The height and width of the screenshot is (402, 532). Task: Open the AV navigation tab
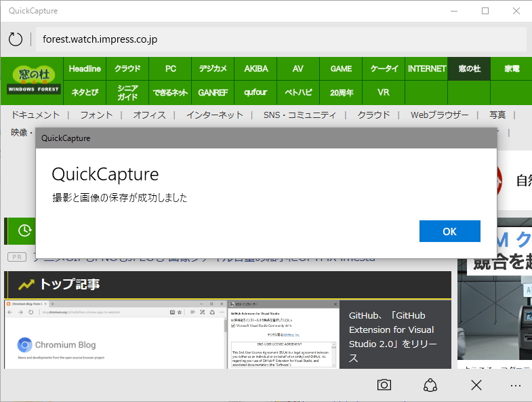point(298,68)
